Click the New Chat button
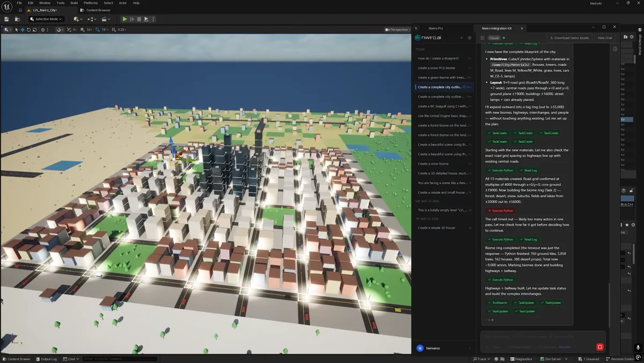 pyautogui.click(x=605, y=38)
